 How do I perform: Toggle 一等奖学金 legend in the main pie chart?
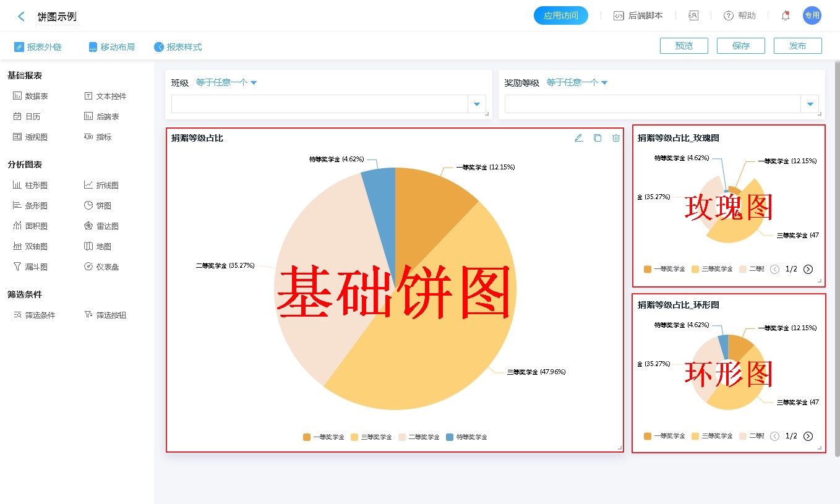[323, 437]
